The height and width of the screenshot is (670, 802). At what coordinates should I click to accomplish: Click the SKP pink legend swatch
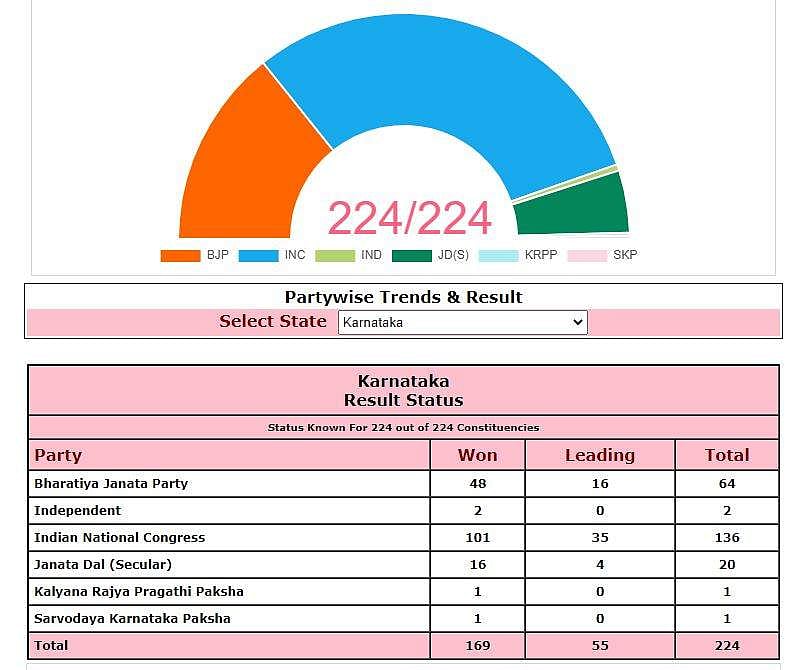point(587,255)
